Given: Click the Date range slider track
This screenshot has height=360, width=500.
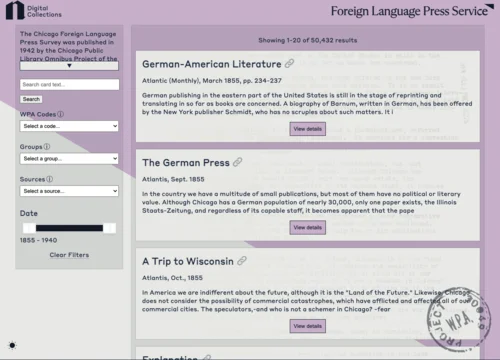Looking at the screenshot, I should [69, 228].
